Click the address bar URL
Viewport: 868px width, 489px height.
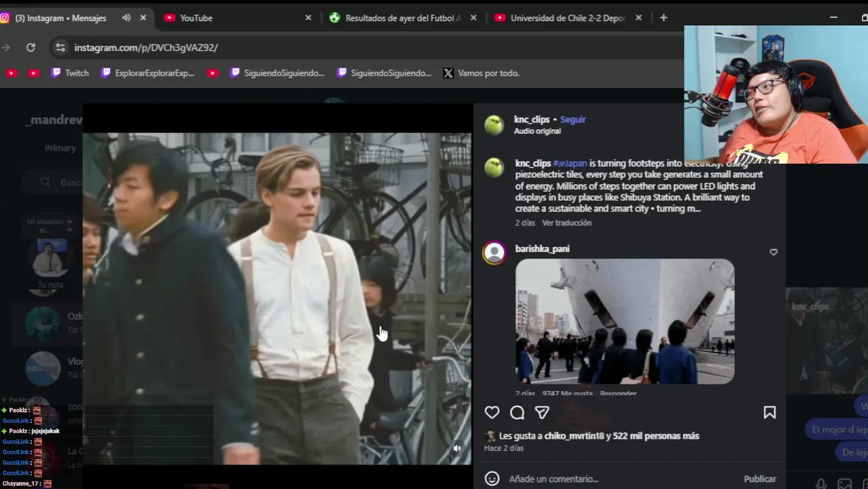click(146, 48)
